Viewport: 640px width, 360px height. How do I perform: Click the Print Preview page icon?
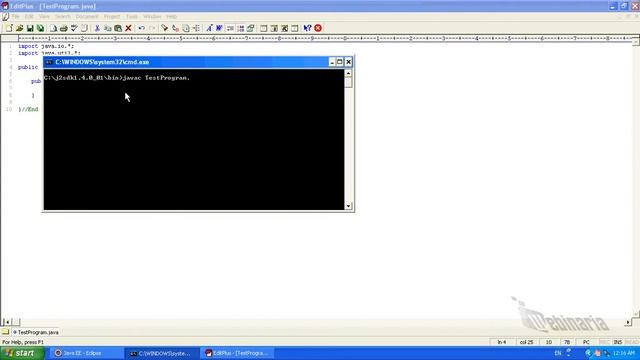(x=53, y=28)
